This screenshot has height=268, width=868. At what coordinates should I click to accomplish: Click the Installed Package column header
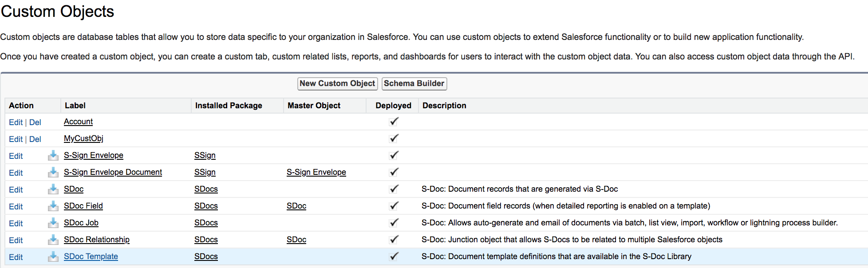pos(229,106)
